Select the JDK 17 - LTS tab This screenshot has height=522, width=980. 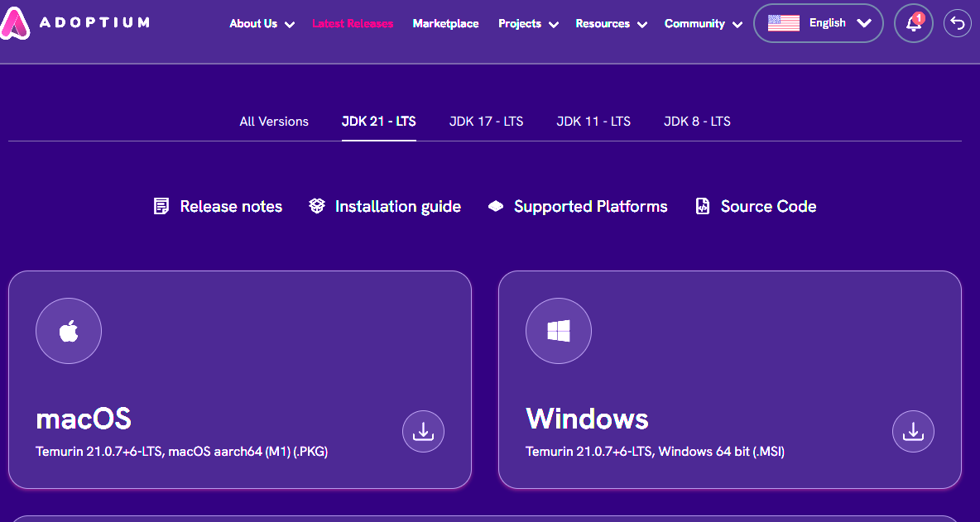coord(486,121)
